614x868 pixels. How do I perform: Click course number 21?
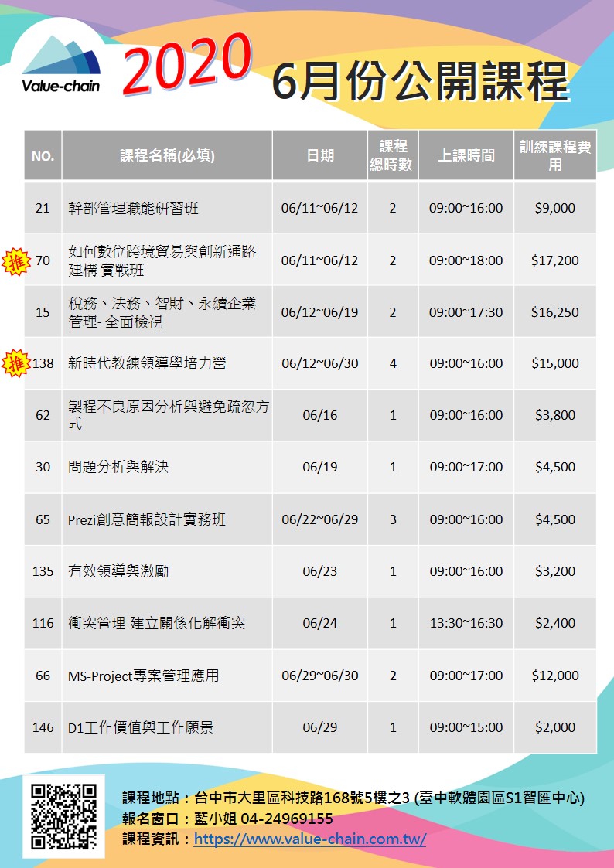[x=43, y=208]
